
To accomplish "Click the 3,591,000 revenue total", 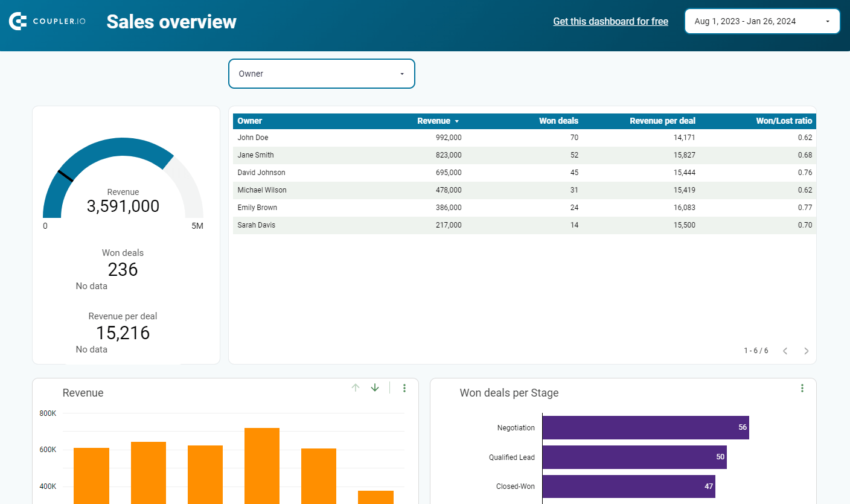I will [123, 206].
